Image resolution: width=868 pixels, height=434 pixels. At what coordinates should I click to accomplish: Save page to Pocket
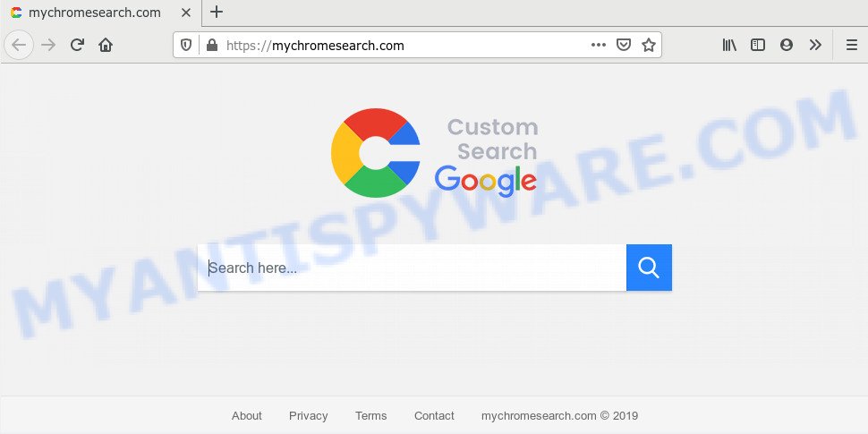[624, 45]
